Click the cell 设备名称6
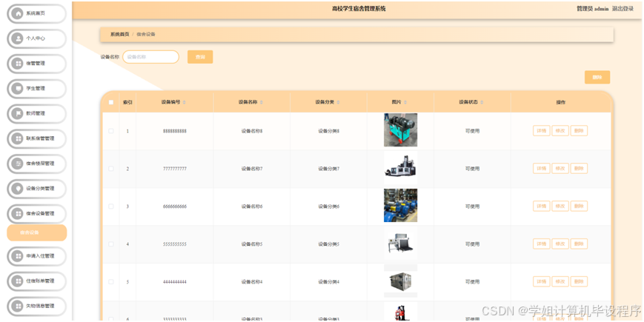The width and height of the screenshot is (644, 322). point(252,207)
